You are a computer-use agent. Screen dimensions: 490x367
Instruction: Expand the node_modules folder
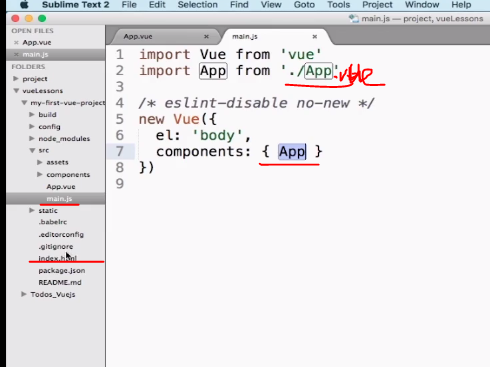coord(32,138)
